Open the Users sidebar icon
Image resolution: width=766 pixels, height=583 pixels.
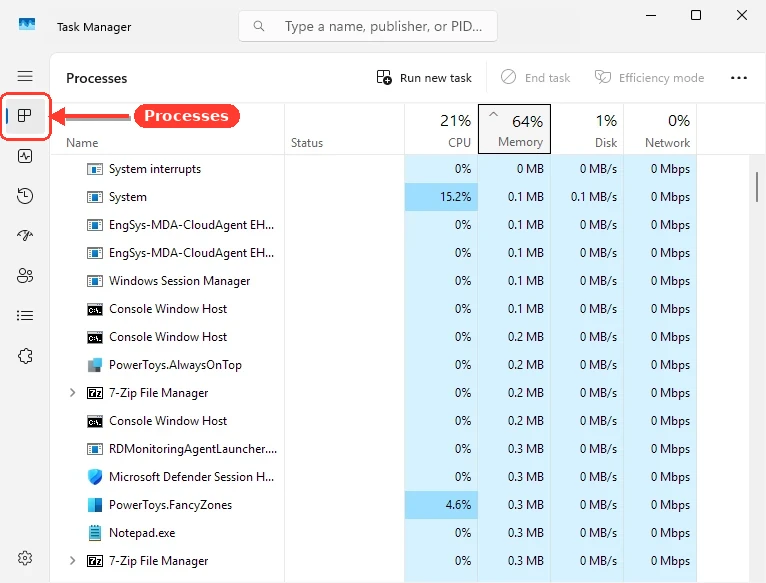[25, 276]
